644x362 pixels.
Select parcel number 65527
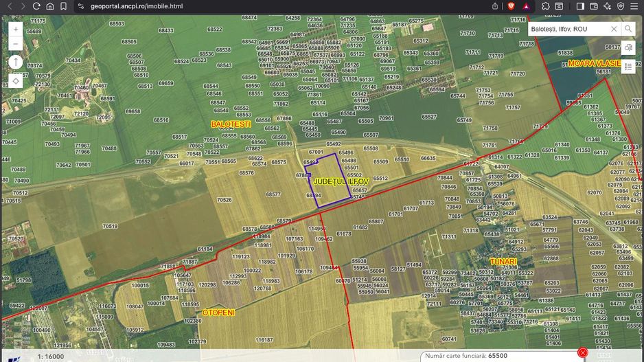(x=429, y=117)
